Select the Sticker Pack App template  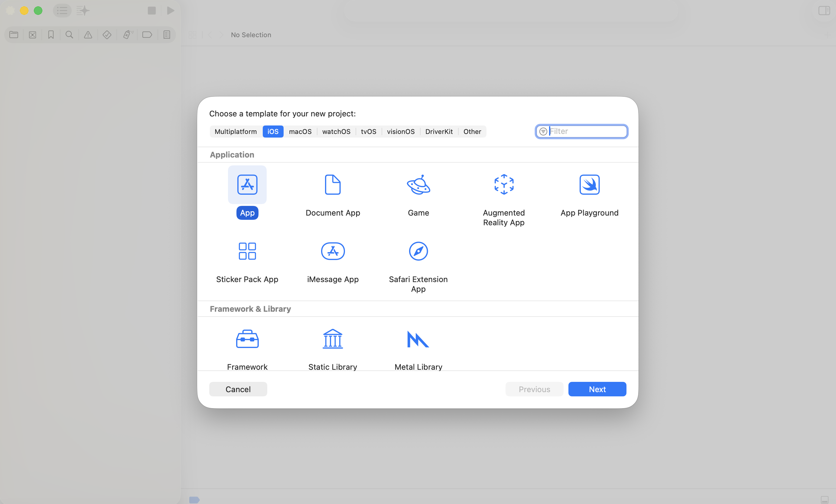click(247, 251)
